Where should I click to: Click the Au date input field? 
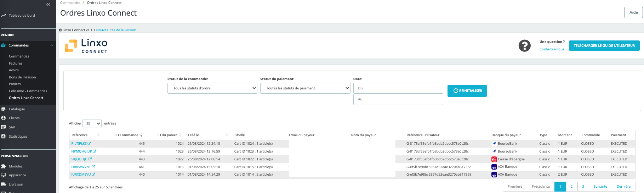(x=398, y=99)
